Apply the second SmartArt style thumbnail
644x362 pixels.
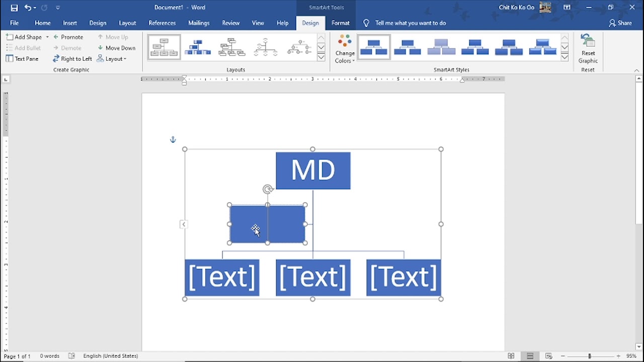pos(408,48)
